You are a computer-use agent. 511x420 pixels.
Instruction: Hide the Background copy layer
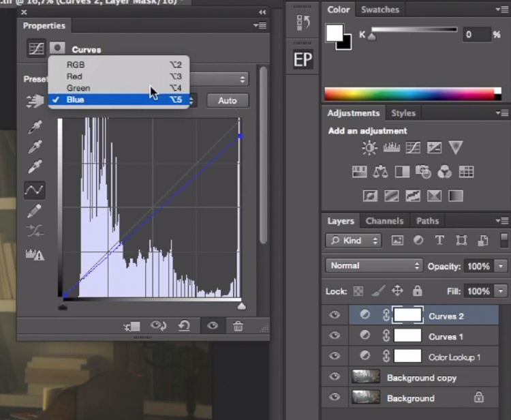335,376
